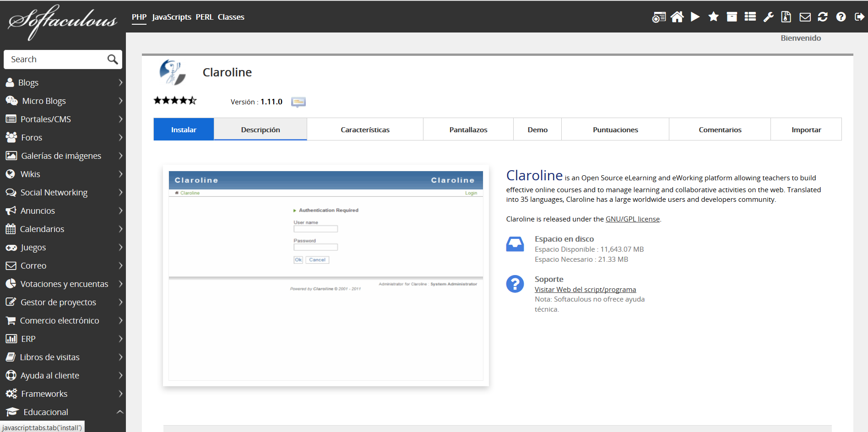Click the star ratings icon in toolbar
The image size is (868, 432).
coord(713,17)
